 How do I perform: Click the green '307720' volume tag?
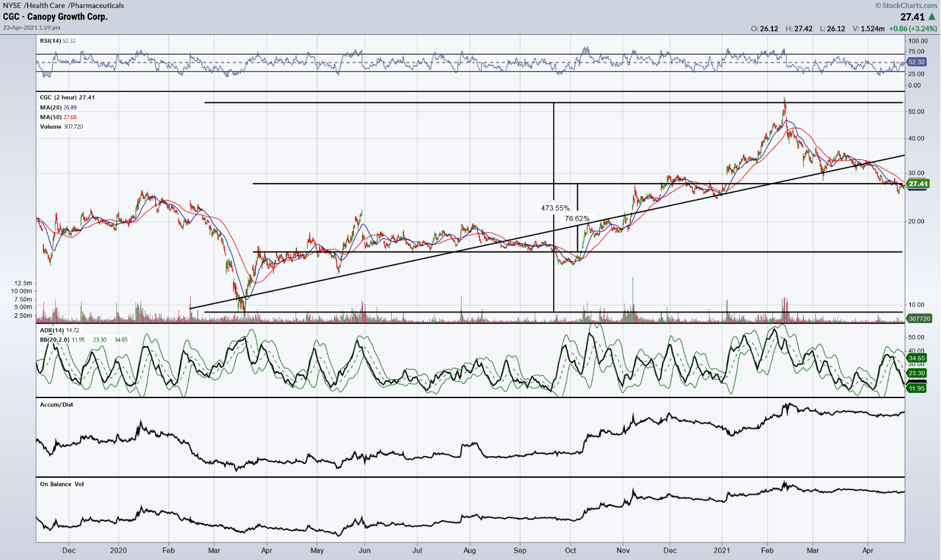(919, 318)
